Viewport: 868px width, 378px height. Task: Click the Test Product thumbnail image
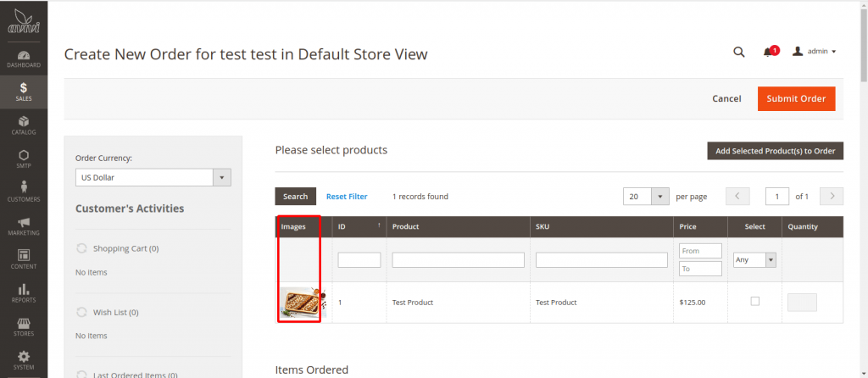[x=303, y=303]
